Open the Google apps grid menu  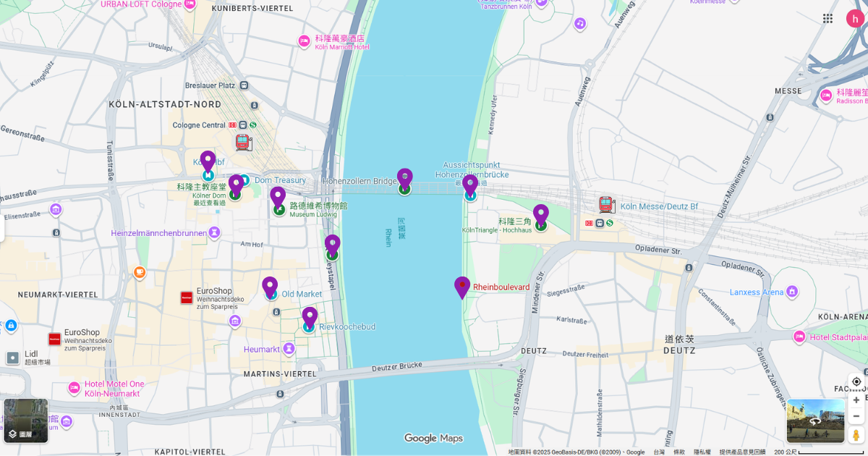pos(827,18)
